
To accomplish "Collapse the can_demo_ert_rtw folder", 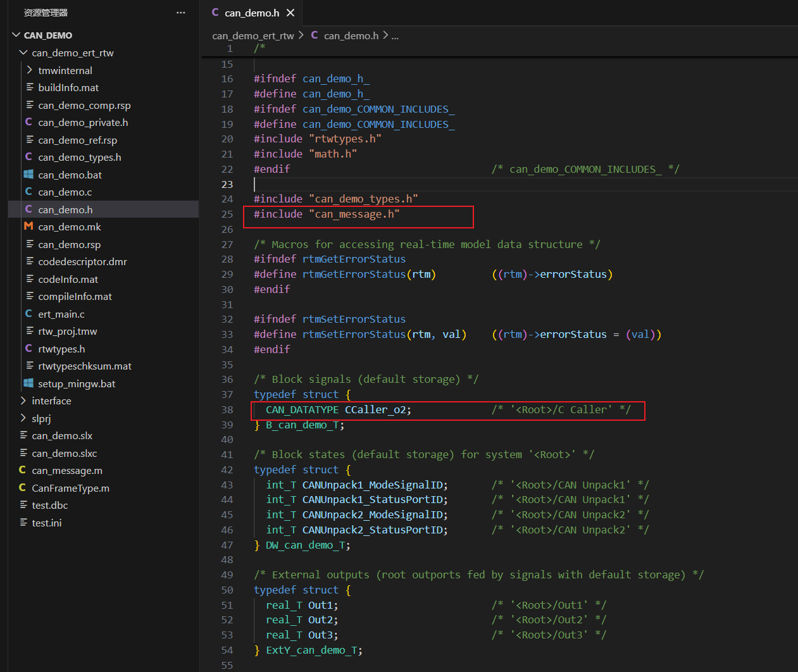I will pyautogui.click(x=23, y=53).
